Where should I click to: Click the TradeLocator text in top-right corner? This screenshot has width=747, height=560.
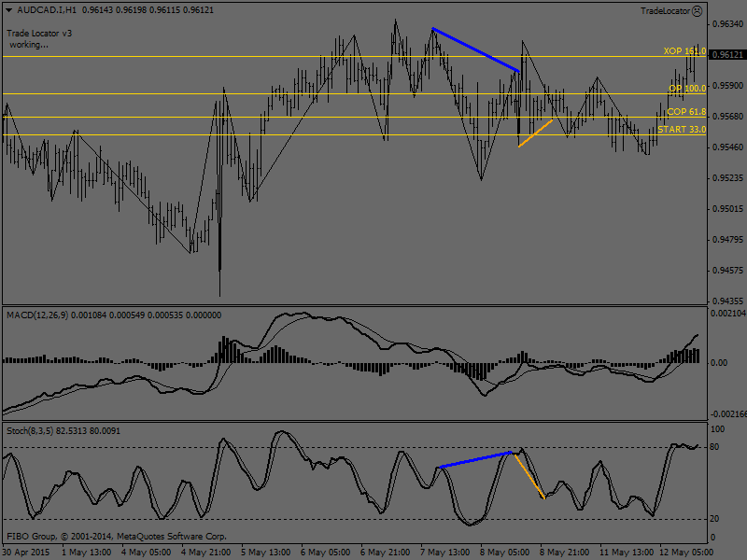(x=665, y=11)
